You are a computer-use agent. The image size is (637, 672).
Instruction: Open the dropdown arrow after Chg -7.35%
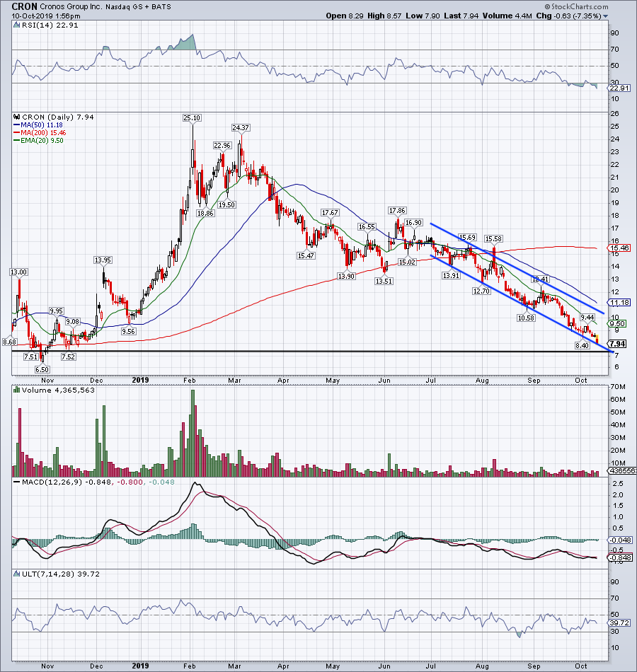pos(605,16)
